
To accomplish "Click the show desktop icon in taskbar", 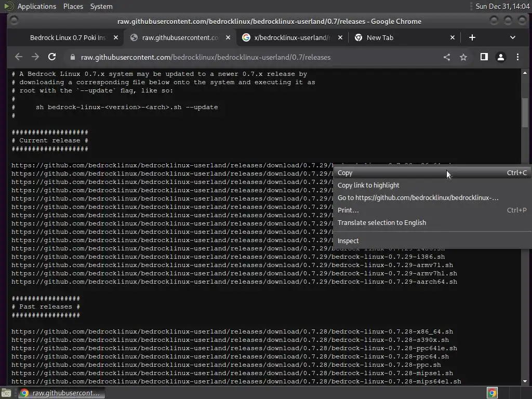I will click(6, 393).
